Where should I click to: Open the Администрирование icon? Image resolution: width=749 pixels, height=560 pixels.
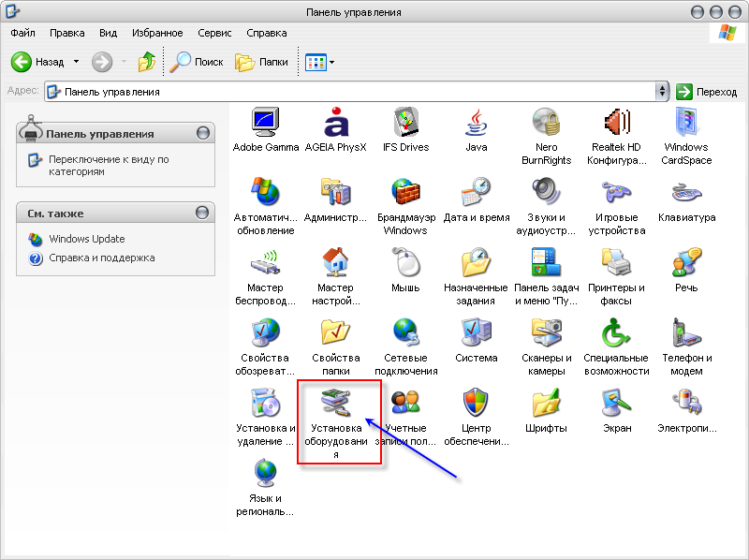336,199
